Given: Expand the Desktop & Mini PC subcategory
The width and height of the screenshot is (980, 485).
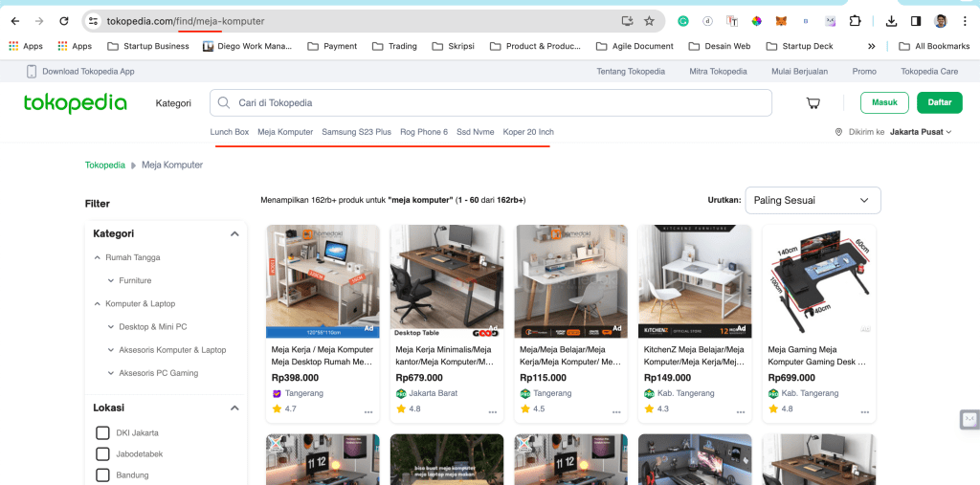Looking at the screenshot, I should [111, 327].
